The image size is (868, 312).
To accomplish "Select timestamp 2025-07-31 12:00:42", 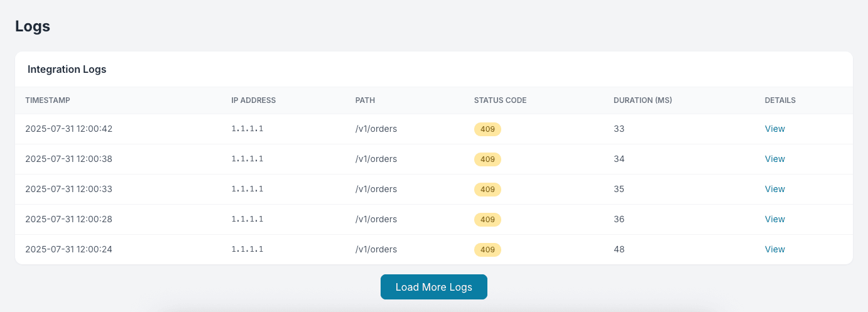I will coord(69,129).
